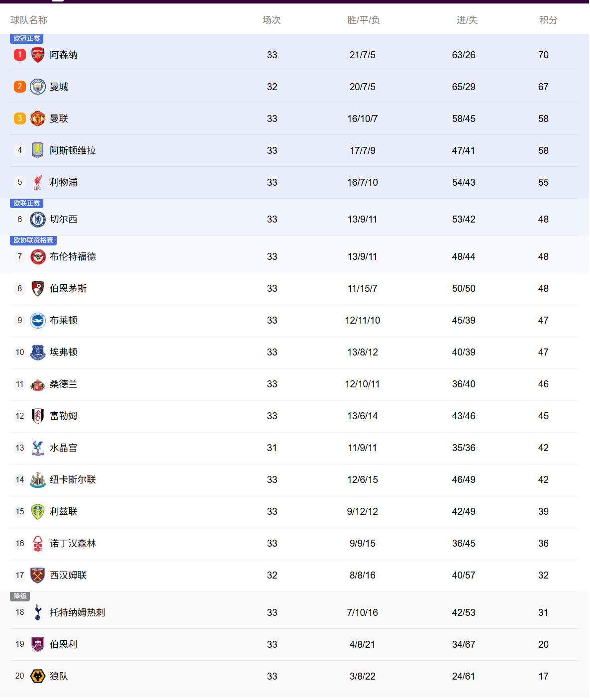This screenshot has height=700, width=590.
Task: Click the Newcastle United crest icon
Action: pyautogui.click(x=38, y=479)
